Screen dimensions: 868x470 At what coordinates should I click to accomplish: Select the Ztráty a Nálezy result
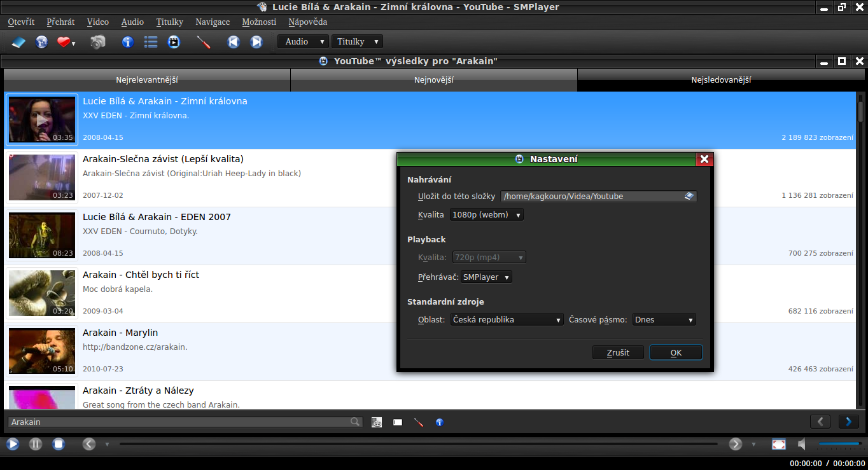(x=430, y=395)
